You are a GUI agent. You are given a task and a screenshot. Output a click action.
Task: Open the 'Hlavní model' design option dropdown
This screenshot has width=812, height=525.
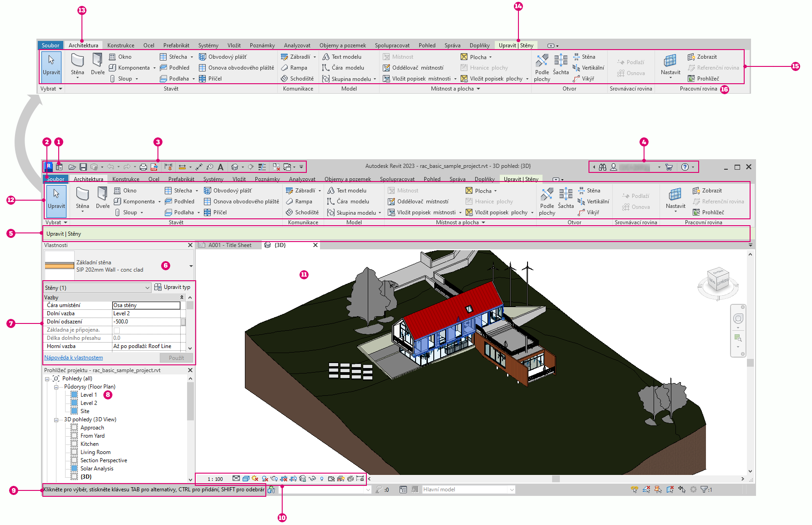pyautogui.click(x=468, y=490)
